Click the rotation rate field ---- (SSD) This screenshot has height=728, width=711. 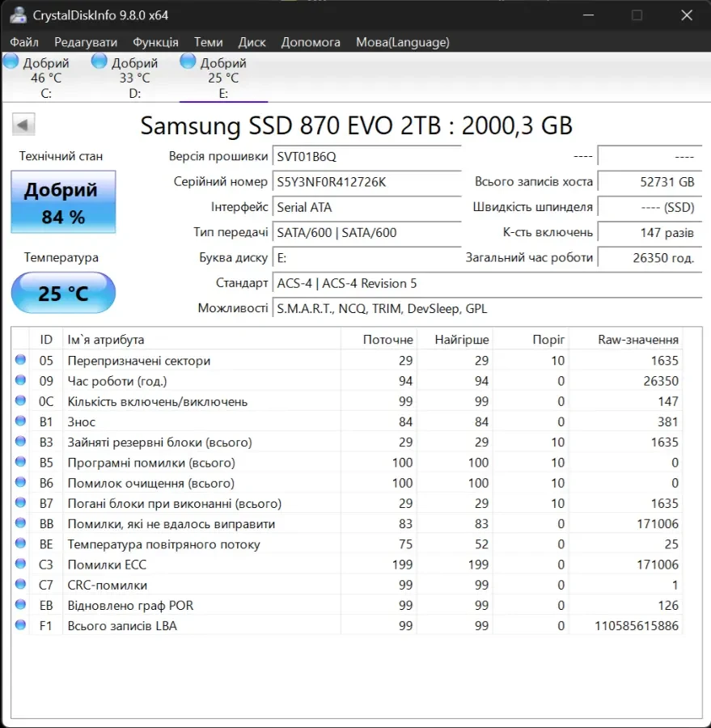(x=650, y=207)
